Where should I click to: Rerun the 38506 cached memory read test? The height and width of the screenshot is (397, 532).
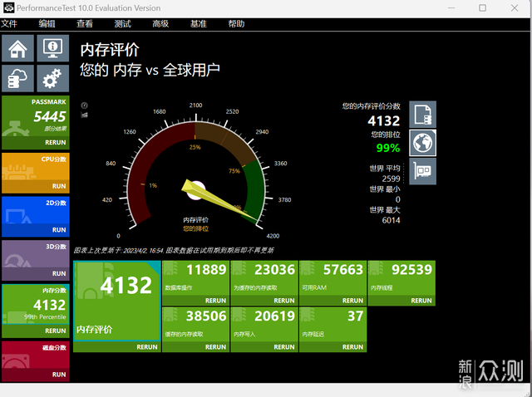tap(215, 347)
